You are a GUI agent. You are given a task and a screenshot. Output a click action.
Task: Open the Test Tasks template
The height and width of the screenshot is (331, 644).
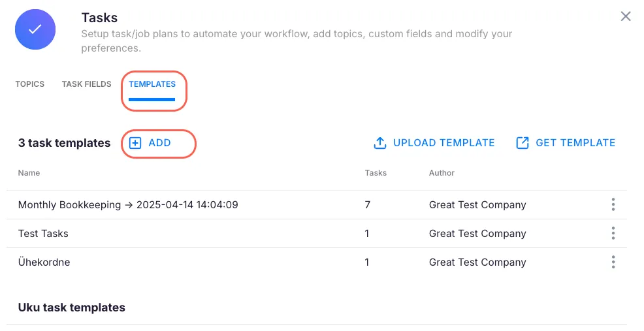(x=43, y=234)
